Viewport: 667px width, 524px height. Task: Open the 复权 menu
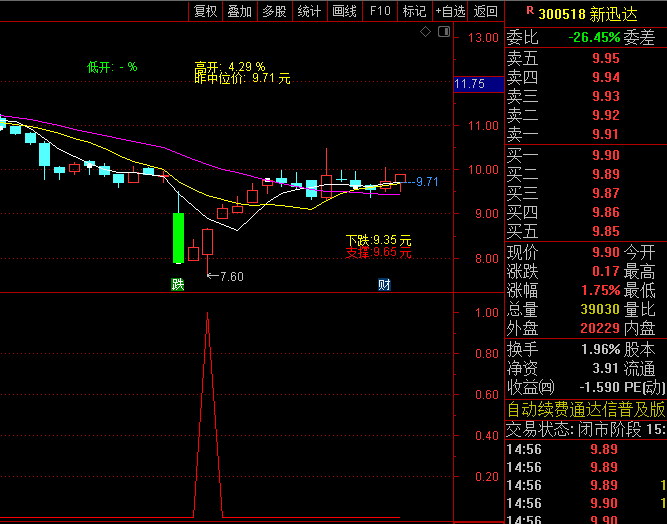tap(205, 11)
